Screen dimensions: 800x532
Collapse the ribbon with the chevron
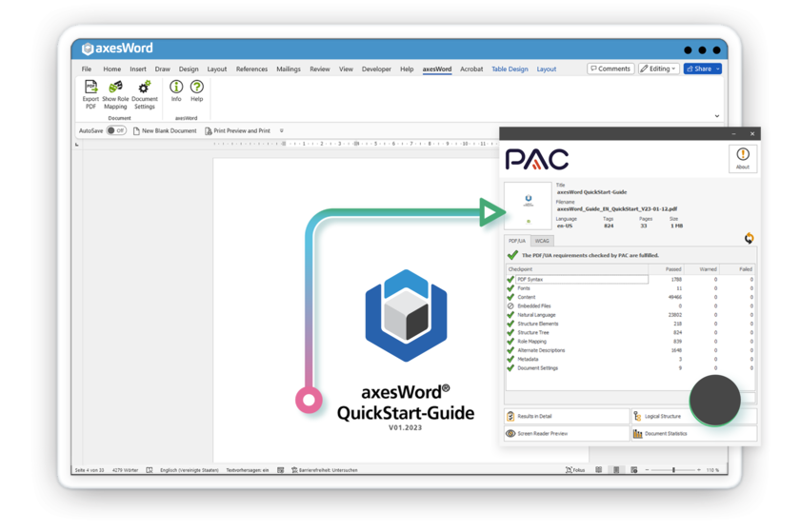point(717,116)
